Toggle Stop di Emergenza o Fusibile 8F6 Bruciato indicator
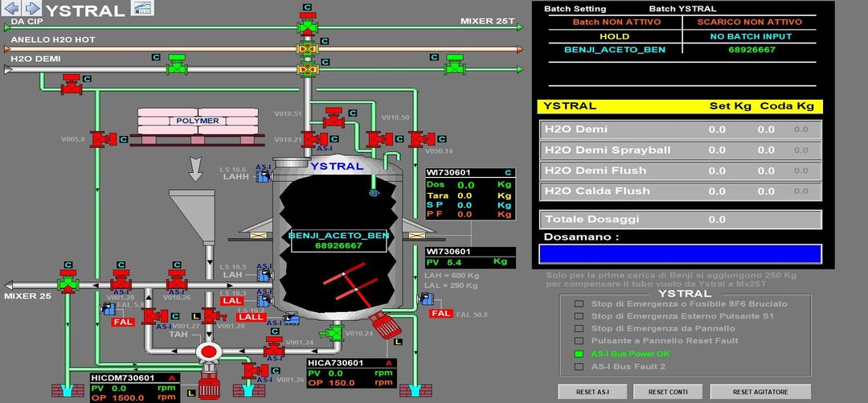The image size is (868, 403). tap(579, 304)
